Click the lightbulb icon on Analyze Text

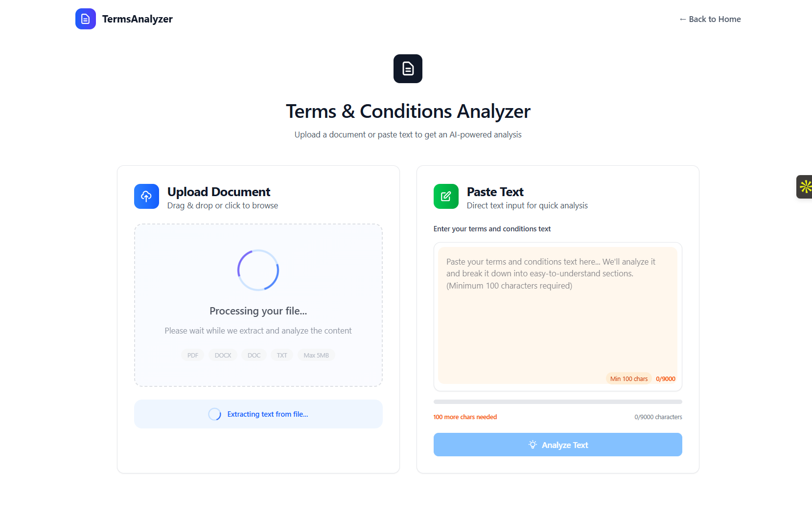pyautogui.click(x=533, y=445)
